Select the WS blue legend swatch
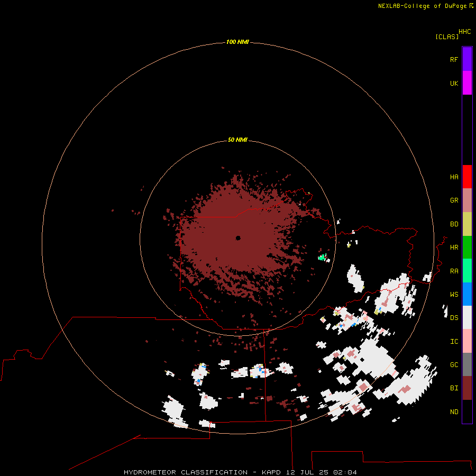The height and width of the screenshot is (476, 476). 467,294
